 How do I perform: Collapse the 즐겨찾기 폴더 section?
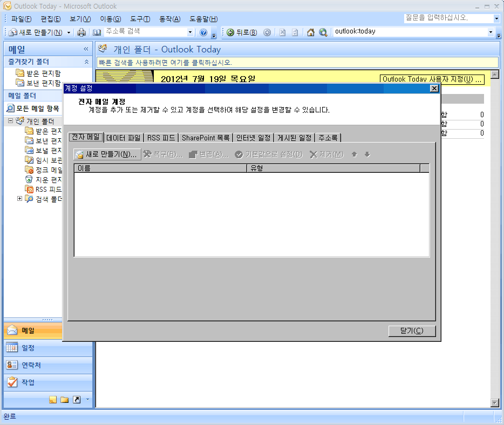(86, 62)
